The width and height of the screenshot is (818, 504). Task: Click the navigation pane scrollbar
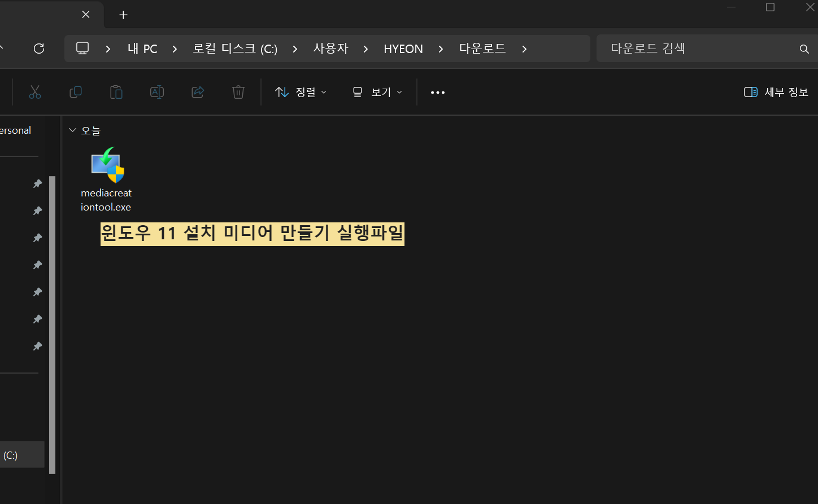[52, 325]
